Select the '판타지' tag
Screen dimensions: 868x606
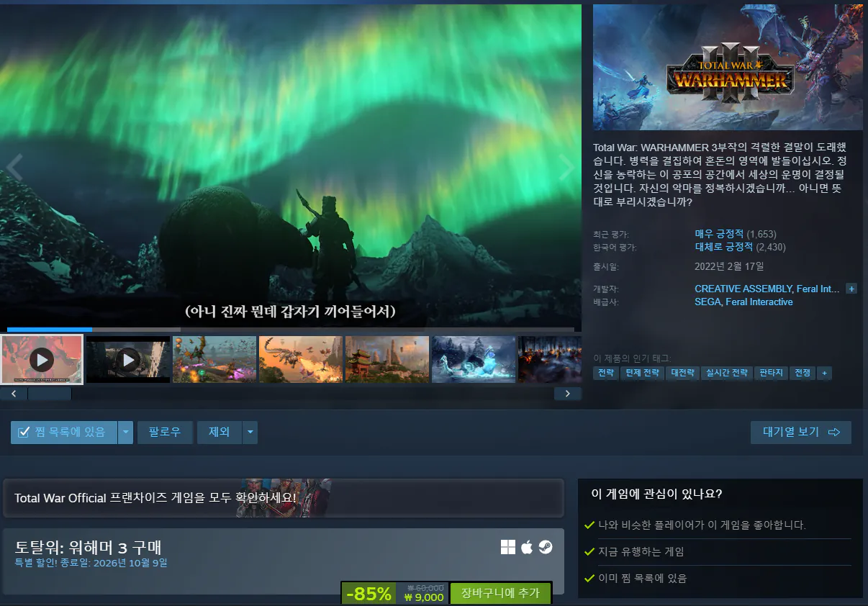click(771, 373)
